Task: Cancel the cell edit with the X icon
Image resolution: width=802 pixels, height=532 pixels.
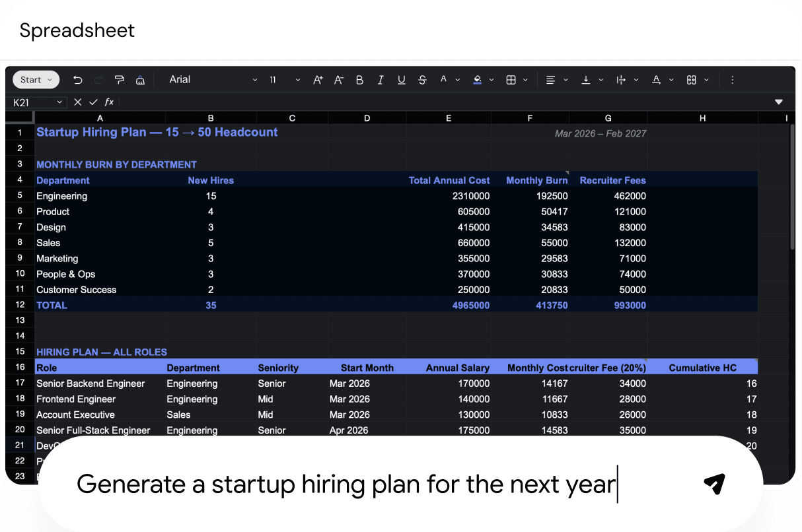Action: (78, 102)
